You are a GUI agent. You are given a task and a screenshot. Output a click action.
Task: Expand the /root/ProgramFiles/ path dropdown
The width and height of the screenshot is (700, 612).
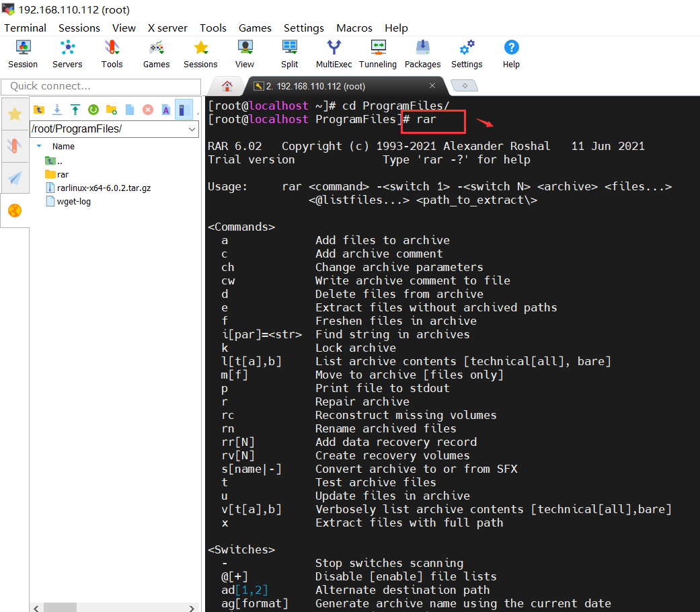click(x=192, y=129)
